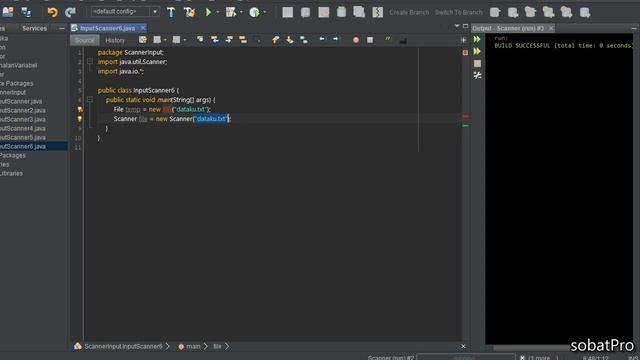This screenshot has height=360, width=640.
Task: Click the Last Edit editor toolbar icon
Action: pos(142,40)
